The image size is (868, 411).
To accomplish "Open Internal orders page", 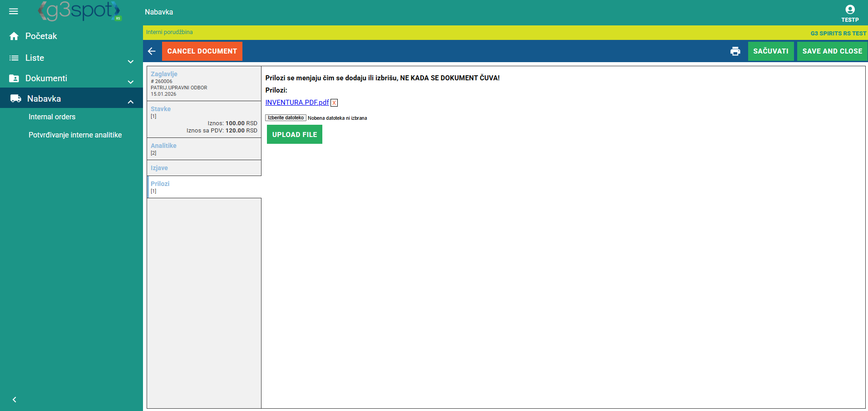I will 52,117.
